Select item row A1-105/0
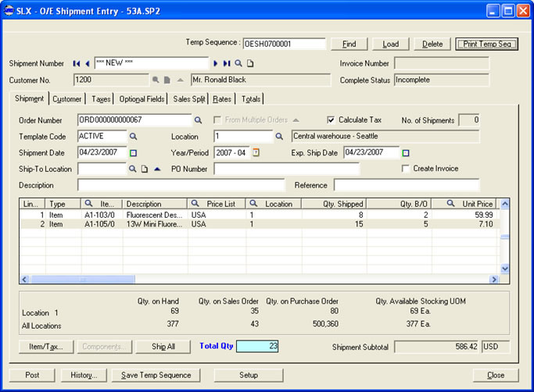 260,224
